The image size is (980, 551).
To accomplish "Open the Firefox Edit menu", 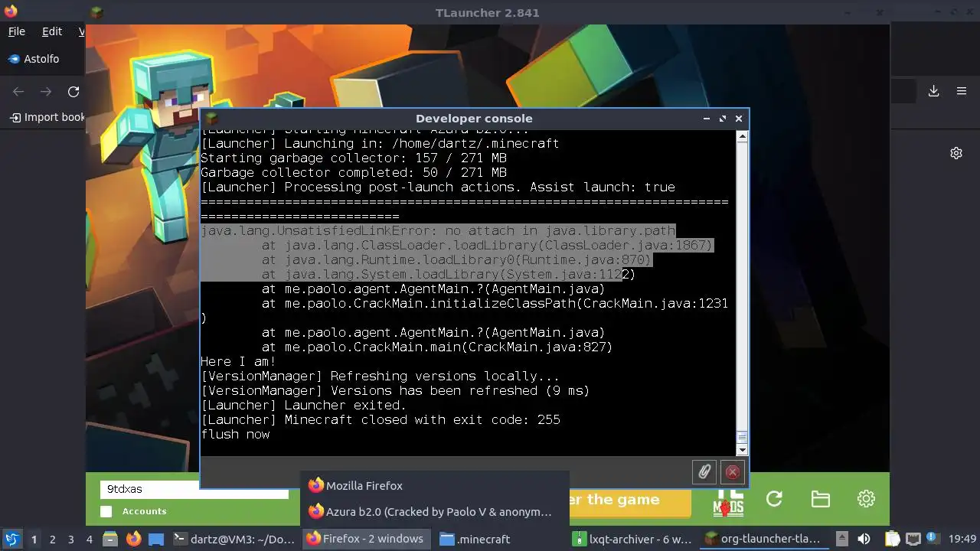I will point(52,31).
